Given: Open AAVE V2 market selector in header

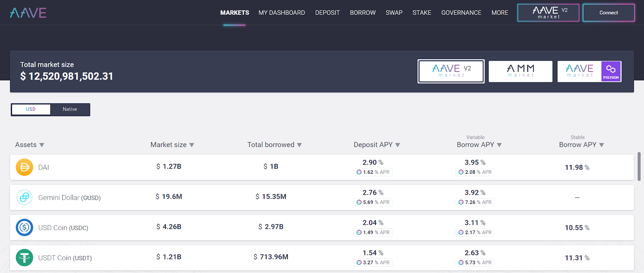Looking at the screenshot, I should point(548,13).
